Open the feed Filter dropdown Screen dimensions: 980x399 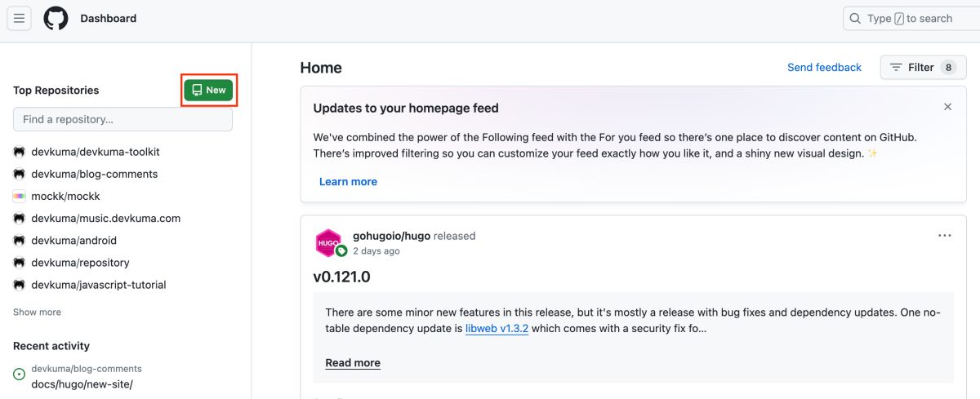coord(923,68)
